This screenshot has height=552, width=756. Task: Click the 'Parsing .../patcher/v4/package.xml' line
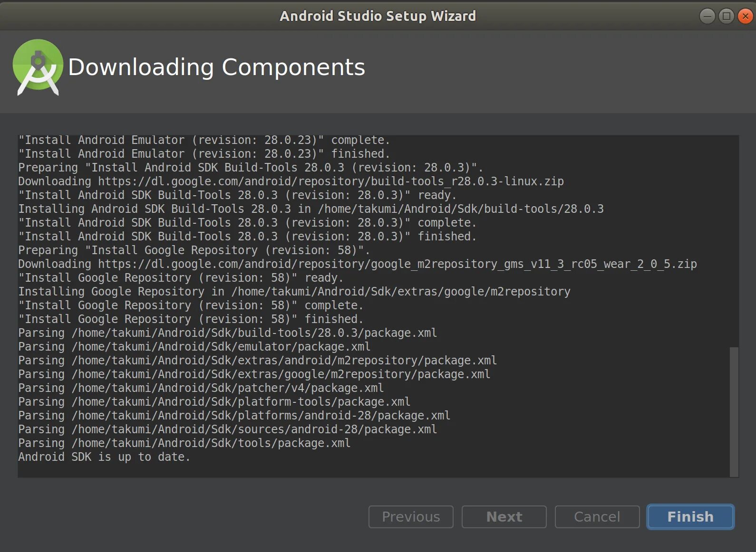click(201, 388)
